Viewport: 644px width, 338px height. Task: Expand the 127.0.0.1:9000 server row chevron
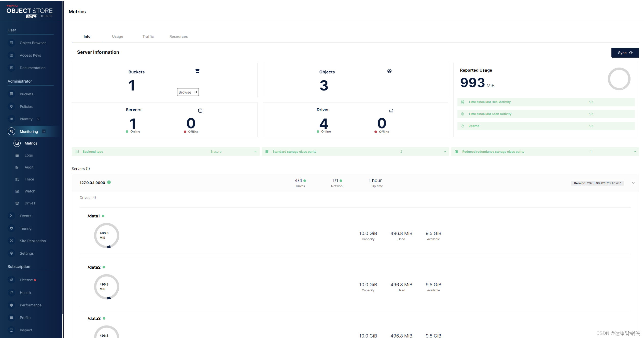tap(633, 183)
